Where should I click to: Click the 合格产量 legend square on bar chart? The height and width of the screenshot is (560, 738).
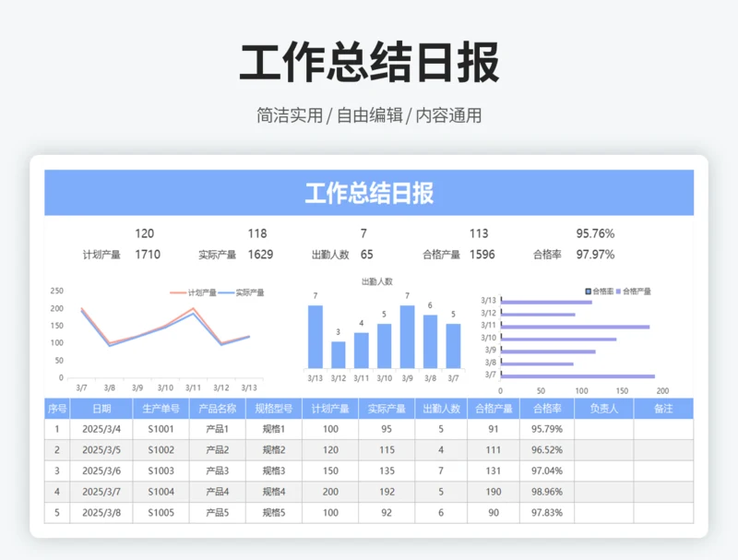618,290
